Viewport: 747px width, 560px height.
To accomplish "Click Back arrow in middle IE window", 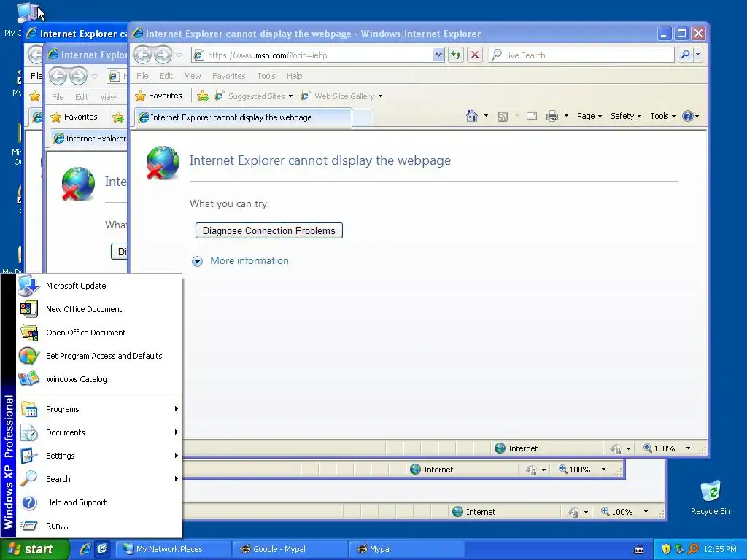I will pos(58,76).
